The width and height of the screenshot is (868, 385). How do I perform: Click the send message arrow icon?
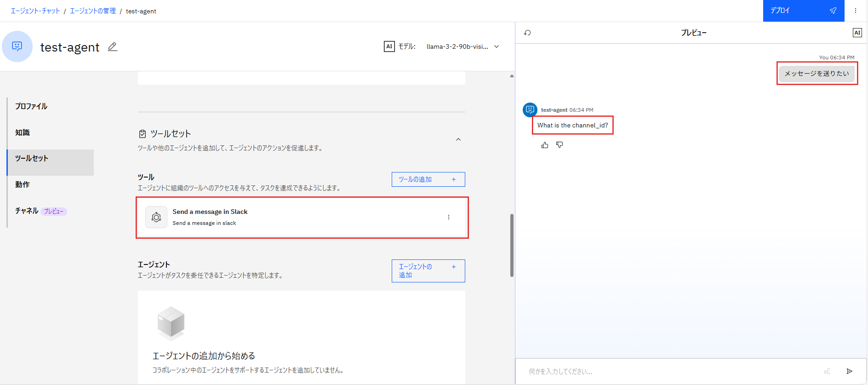tap(850, 371)
